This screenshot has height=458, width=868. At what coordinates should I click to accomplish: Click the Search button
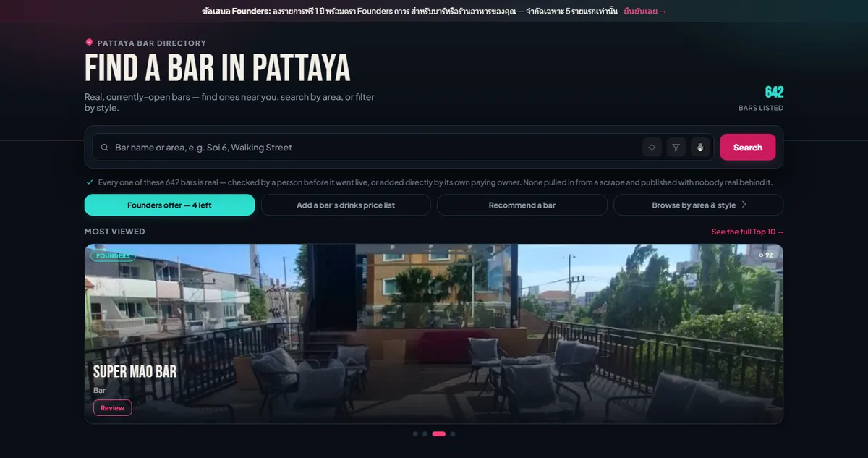pyautogui.click(x=748, y=147)
